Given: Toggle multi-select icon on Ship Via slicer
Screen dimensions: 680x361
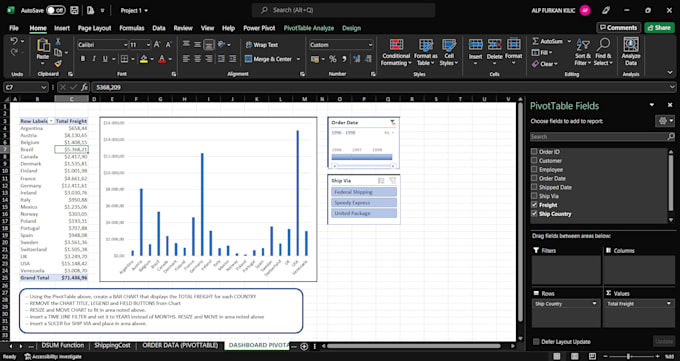Looking at the screenshot, I should tap(381, 180).
